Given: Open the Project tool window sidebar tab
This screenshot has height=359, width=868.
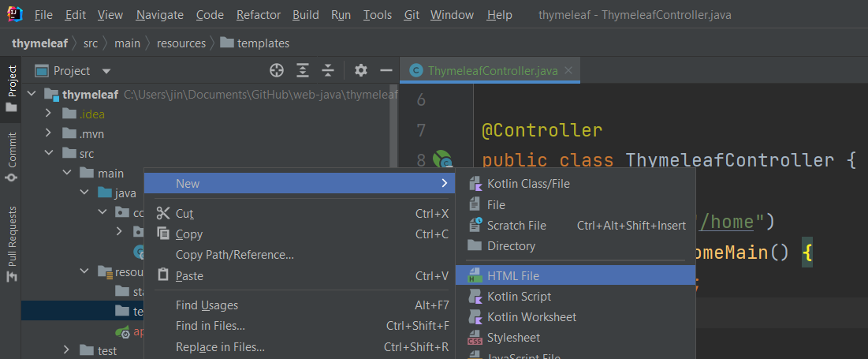Looking at the screenshot, I should (x=11, y=88).
